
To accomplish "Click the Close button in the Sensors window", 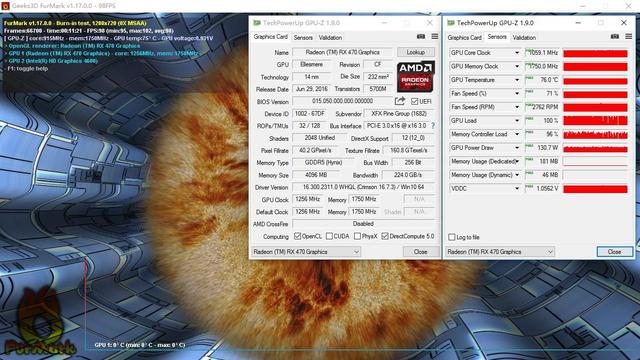I will pyautogui.click(x=614, y=252).
